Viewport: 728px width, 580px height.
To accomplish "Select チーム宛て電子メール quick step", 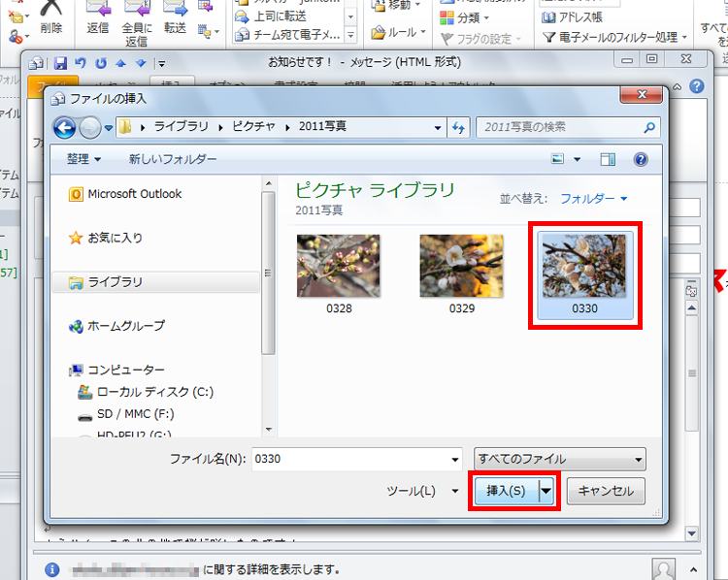I will [288, 34].
